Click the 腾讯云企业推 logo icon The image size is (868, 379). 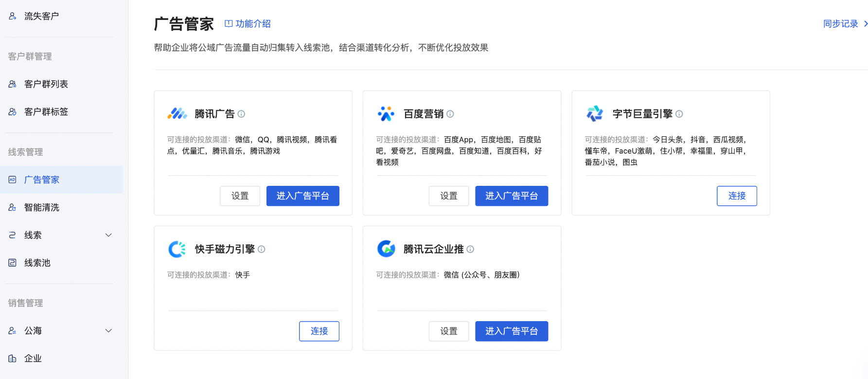(386, 249)
